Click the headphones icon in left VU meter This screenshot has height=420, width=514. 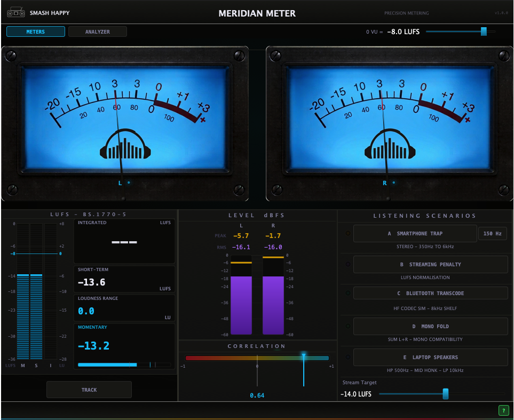coord(125,144)
